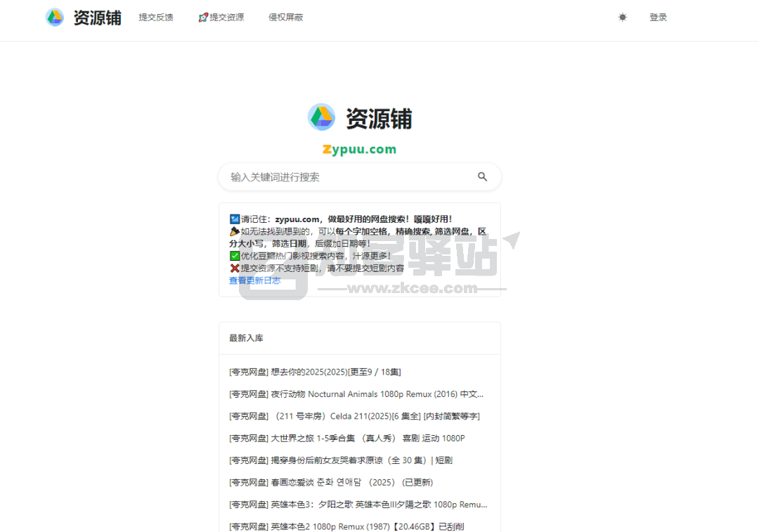This screenshot has height=532, width=759.
Task: Open the 大世界之旅 1-5季合集 entry
Action: [341, 438]
